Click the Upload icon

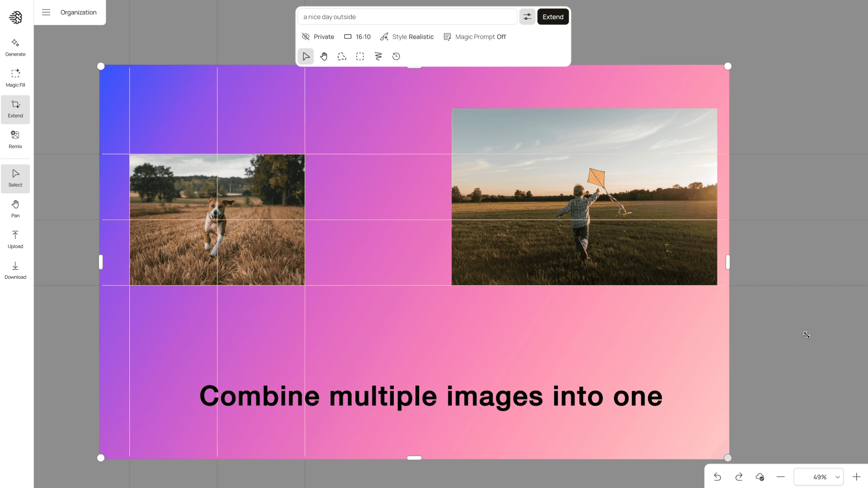pyautogui.click(x=15, y=239)
